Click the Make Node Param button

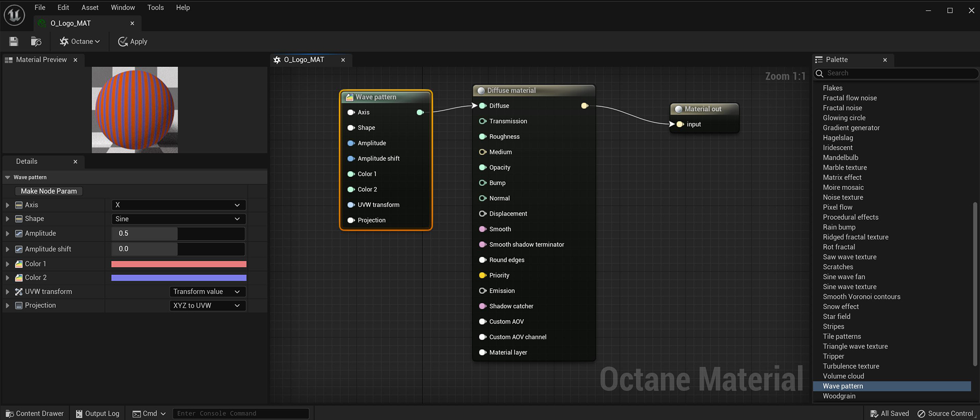click(49, 191)
